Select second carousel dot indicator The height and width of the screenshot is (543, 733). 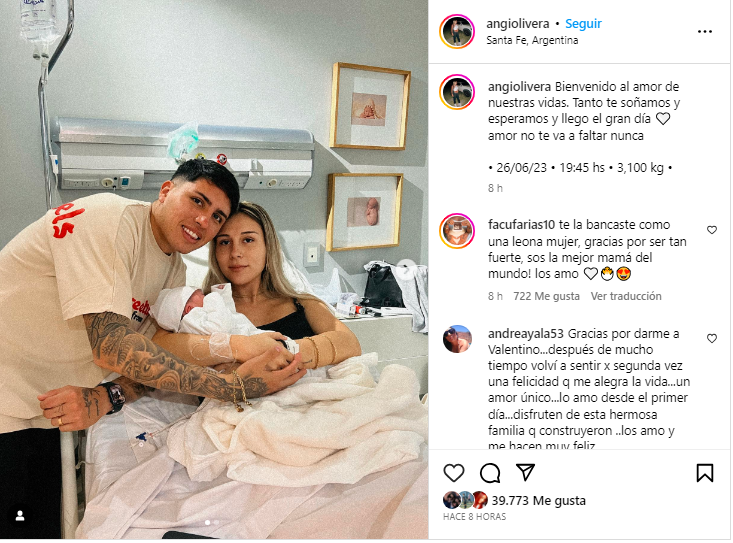point(216,522)
